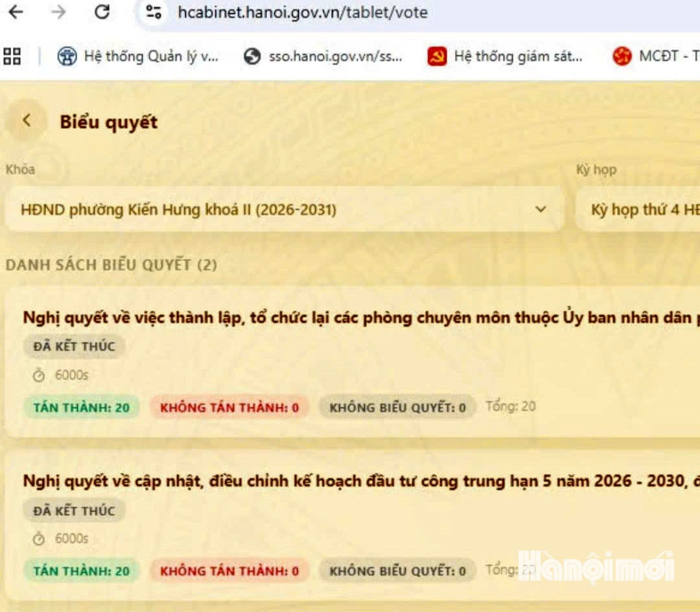Screen dimensions: 700x612
Task: Click the address bar URL hcabinet.hanoi.gov.vn/tablet/vote
Action: point(303,12)
